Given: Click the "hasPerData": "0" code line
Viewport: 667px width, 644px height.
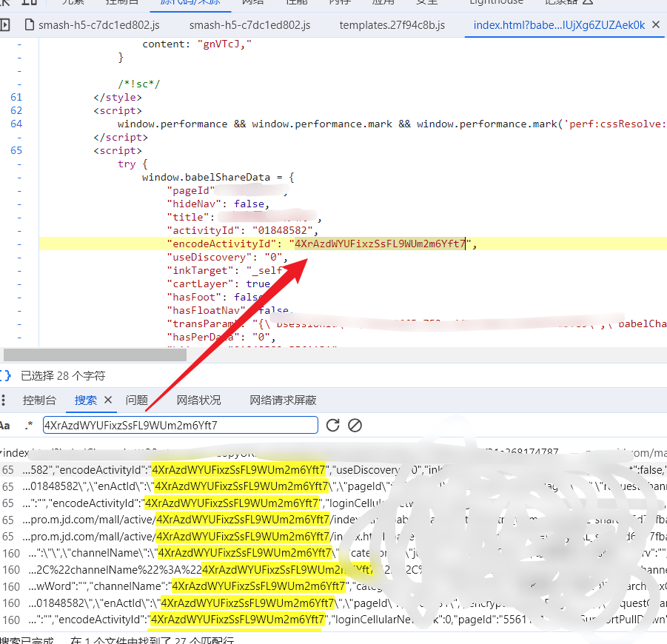Looking at the screenshot, I should (x=221, y=338).
